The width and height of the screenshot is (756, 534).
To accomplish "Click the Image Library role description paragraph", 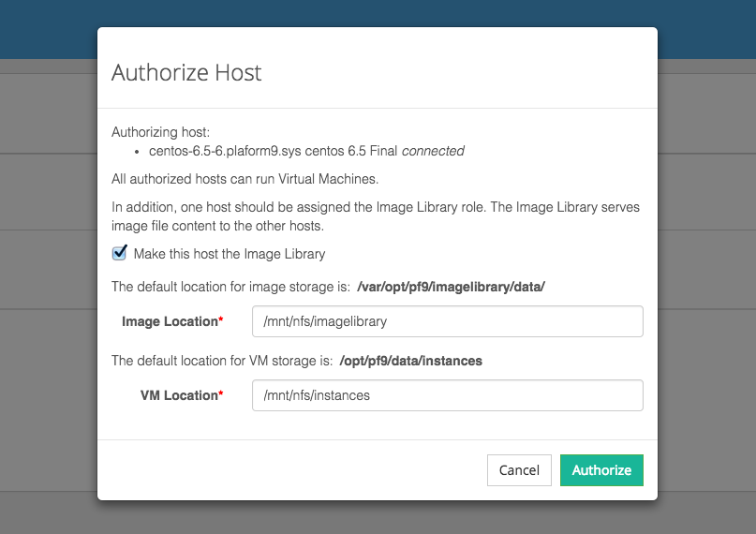I will [375, 215].
